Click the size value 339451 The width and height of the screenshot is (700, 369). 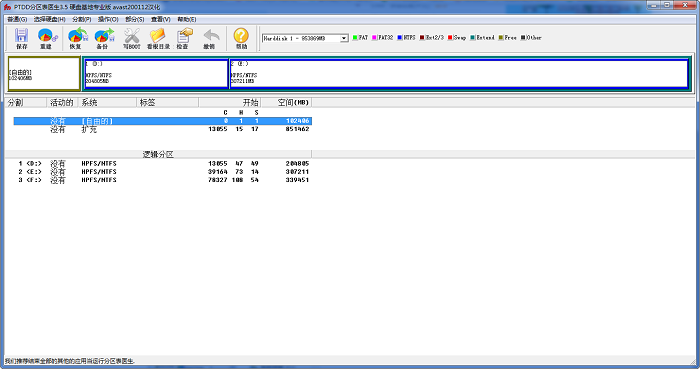tap(297, 180)
